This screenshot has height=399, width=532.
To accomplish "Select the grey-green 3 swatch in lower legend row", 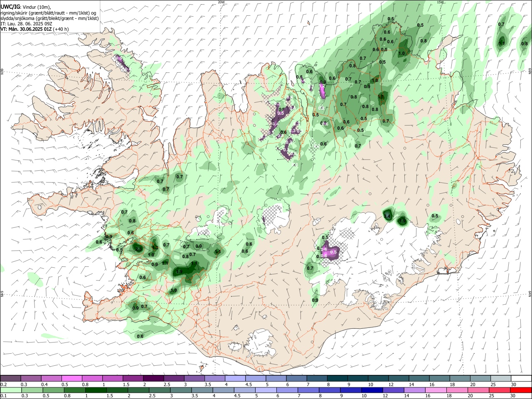I will pos(181,390).
